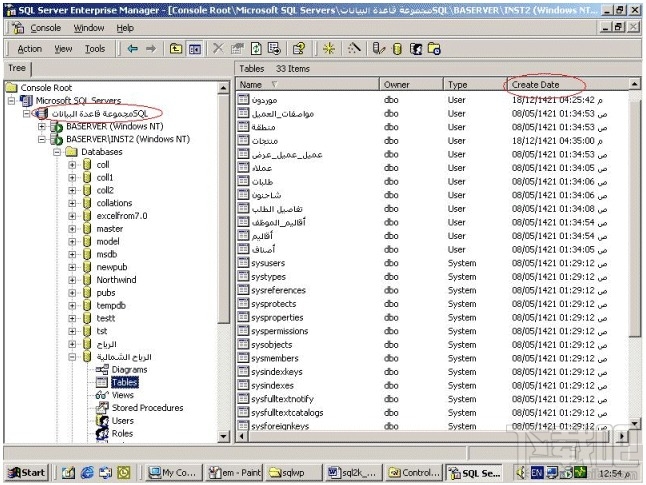The height and width of the screenshot is (485, 646).
Task: Open the View menu
Action: coord(63,49)
